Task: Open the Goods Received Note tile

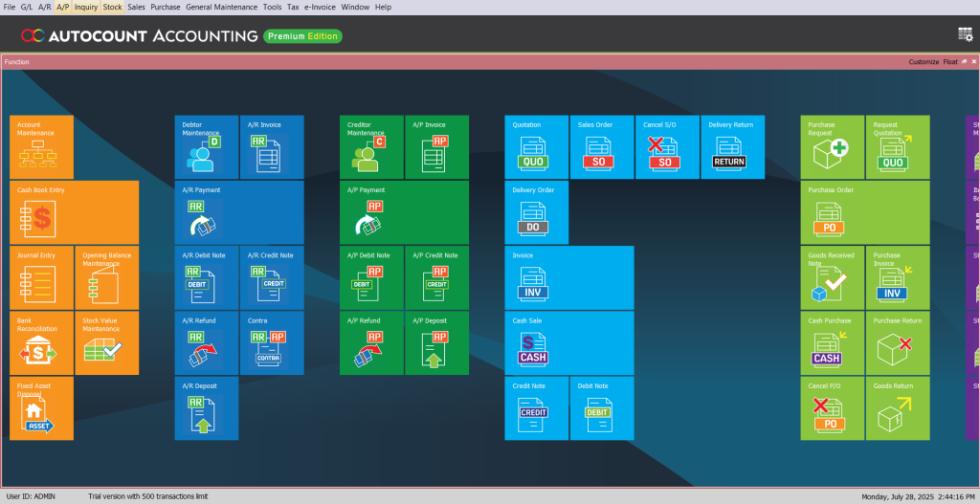Action: click(x=832, y=277)
